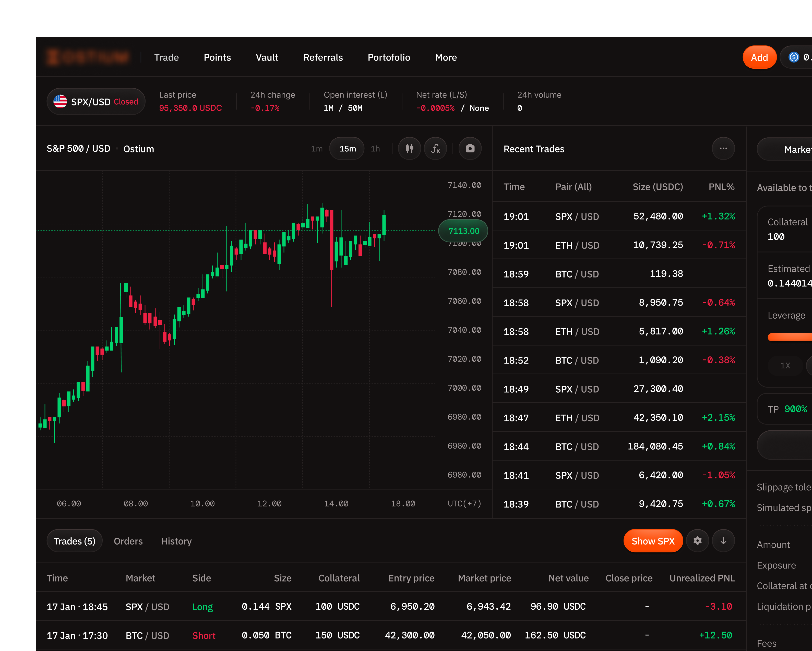Viewport: 812px width, 651px height.
Task: Open the SPX/USD market selector
Action: (x=96, y=102)
